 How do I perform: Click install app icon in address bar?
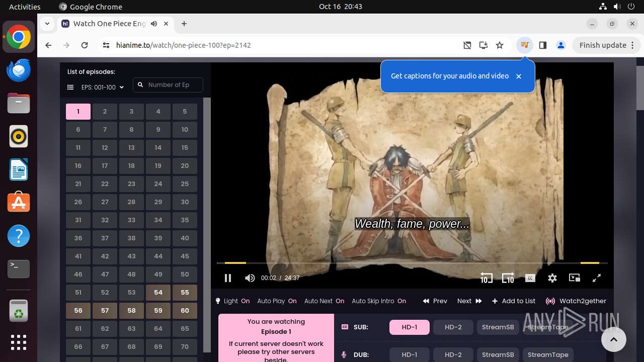(x=484, y=45)
